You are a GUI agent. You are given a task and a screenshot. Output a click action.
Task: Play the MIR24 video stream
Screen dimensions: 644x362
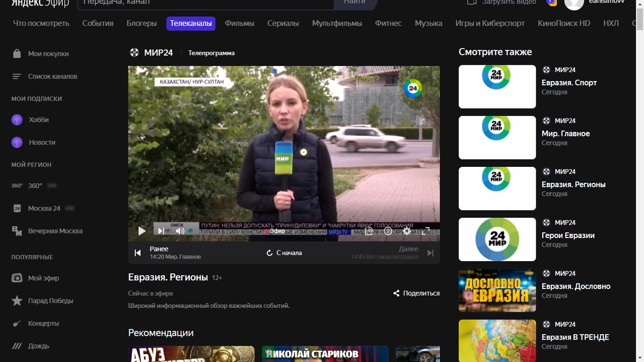click(142, 231)
